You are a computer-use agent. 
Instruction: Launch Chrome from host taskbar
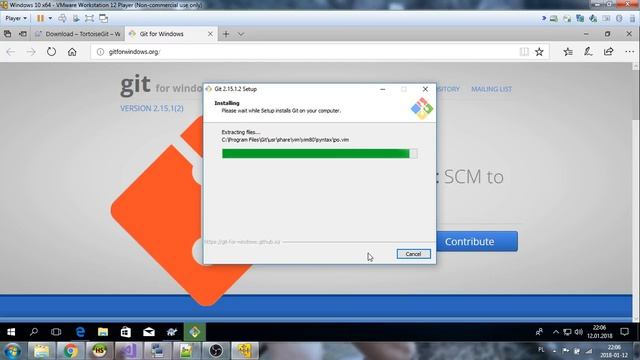click(x=70, y=351)
